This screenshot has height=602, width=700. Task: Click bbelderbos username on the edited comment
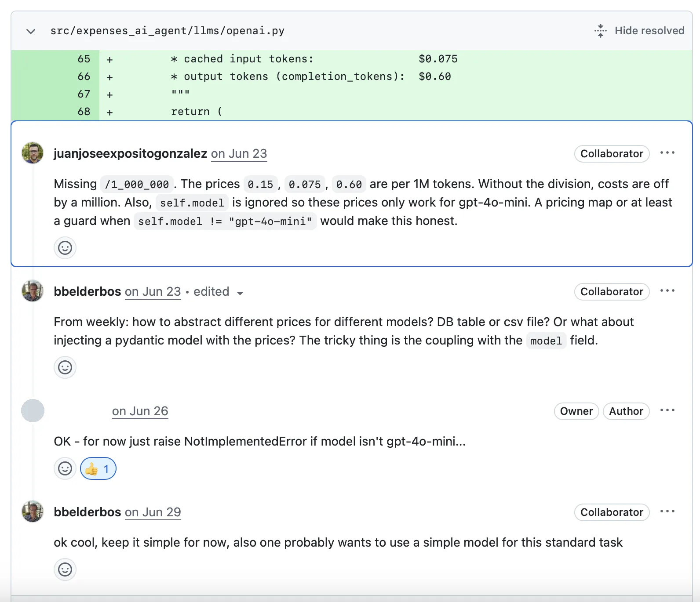[87, 292]
